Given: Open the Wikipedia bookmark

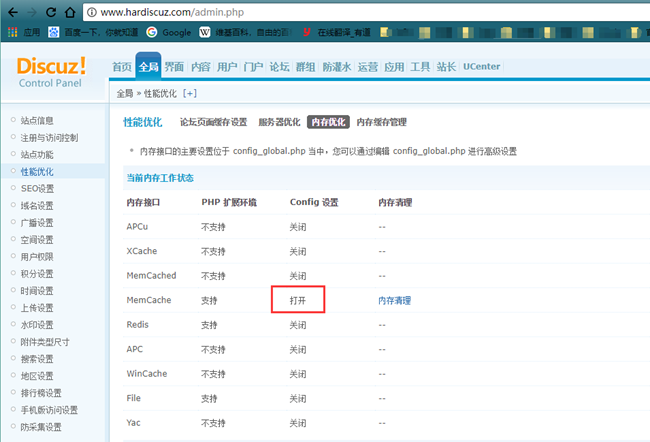Looking at the screenshot, I should click(x=245, y=32).
